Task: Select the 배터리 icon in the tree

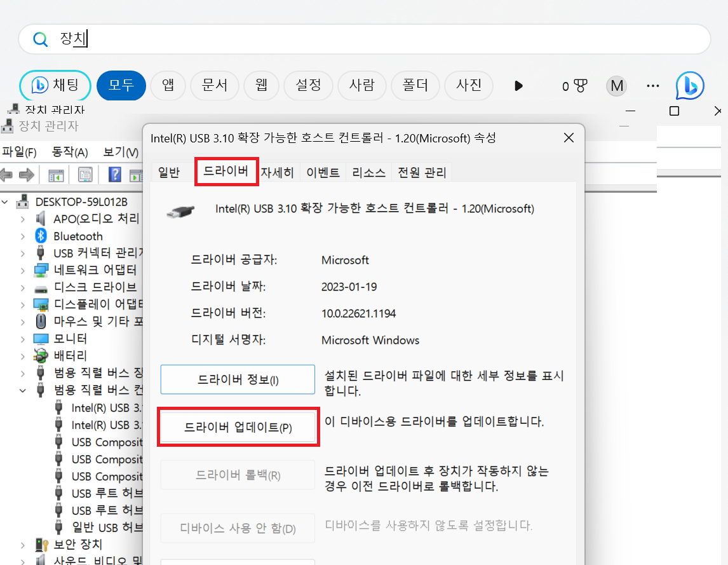Action: (x=41, y=356)
